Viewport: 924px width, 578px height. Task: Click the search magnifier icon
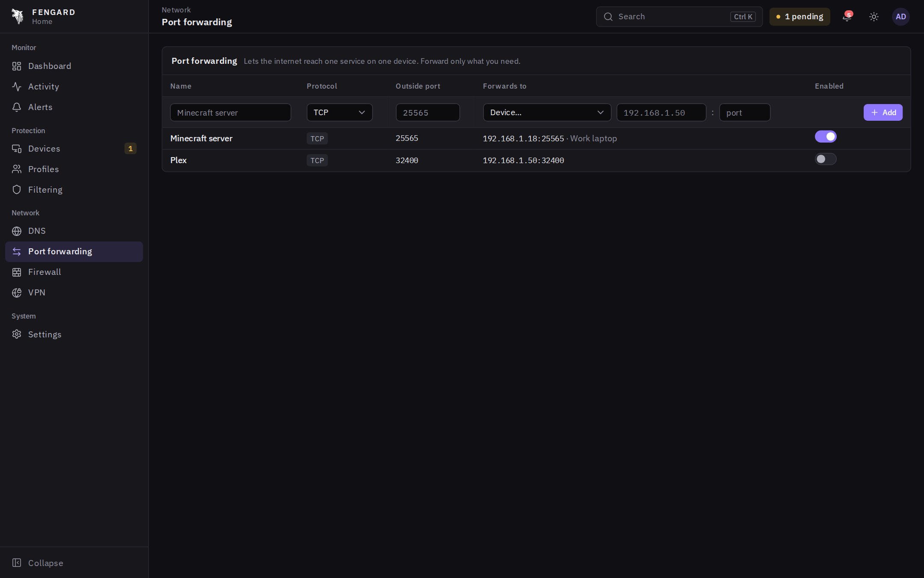(608, 17)
